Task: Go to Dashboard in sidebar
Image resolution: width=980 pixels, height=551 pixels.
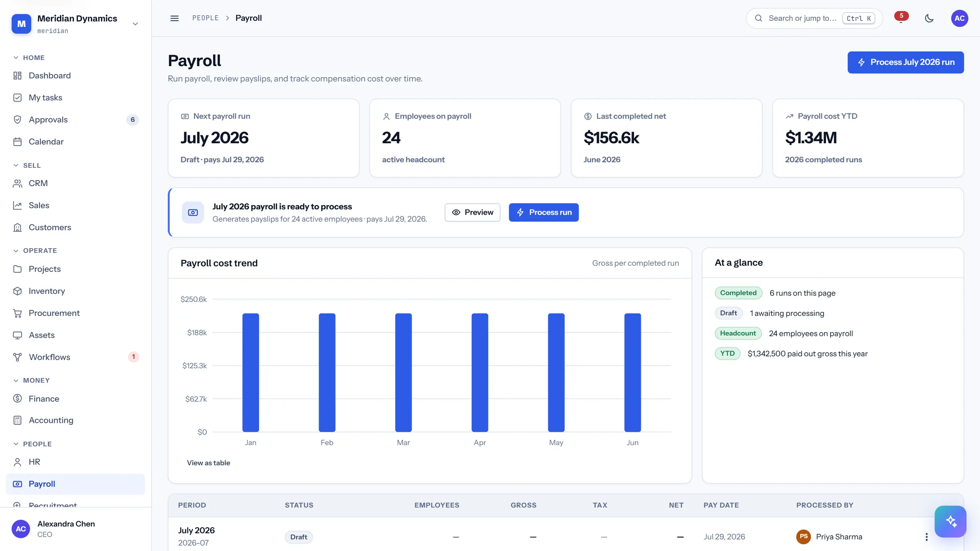Action: pos(76,76)
